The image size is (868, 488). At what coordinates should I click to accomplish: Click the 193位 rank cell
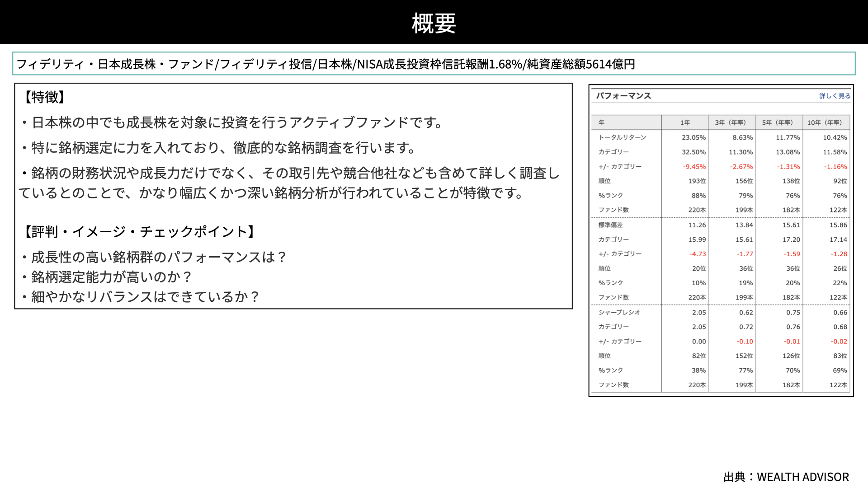pyautogui.click(x=697, y=181)
